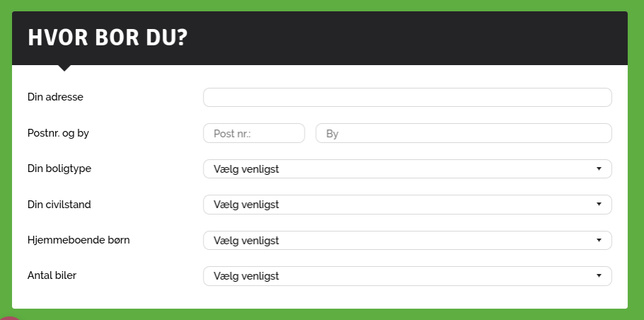Click the 'Antal biler' label text

pos(52,275)
